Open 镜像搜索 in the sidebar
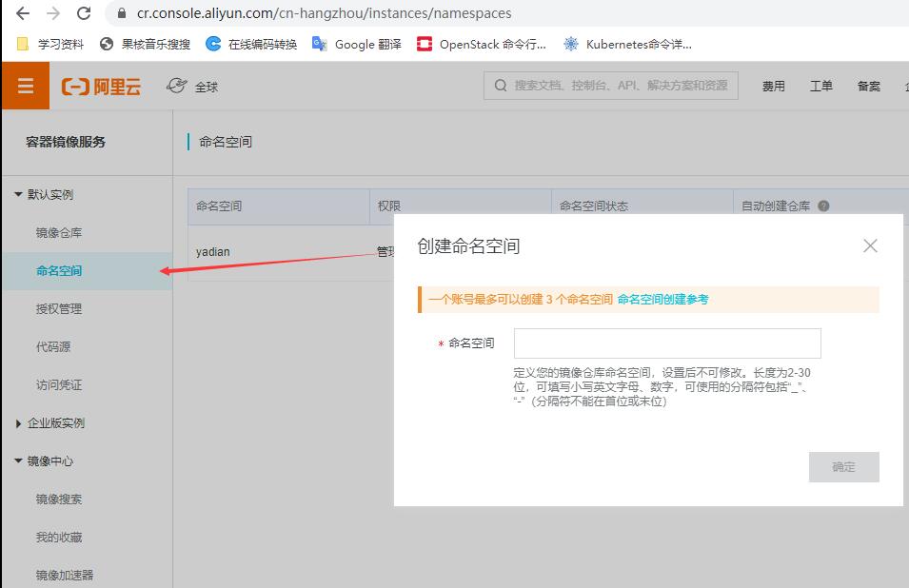909x588 pixels. tap(59, 500)
